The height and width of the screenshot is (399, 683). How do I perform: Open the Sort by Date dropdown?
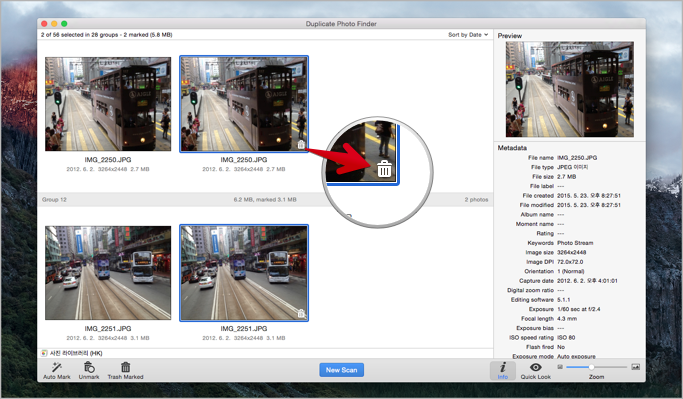pos(468,34)
